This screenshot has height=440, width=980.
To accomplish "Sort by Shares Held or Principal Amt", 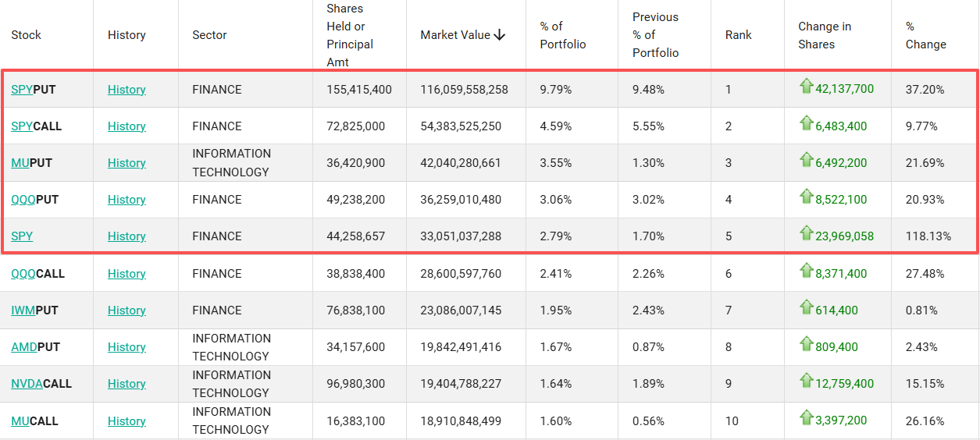I will click(x=350, y=35).
